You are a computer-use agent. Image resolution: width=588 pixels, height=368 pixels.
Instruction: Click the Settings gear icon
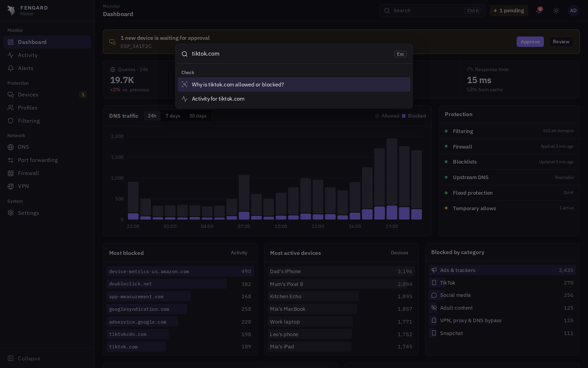click(11, 213)
